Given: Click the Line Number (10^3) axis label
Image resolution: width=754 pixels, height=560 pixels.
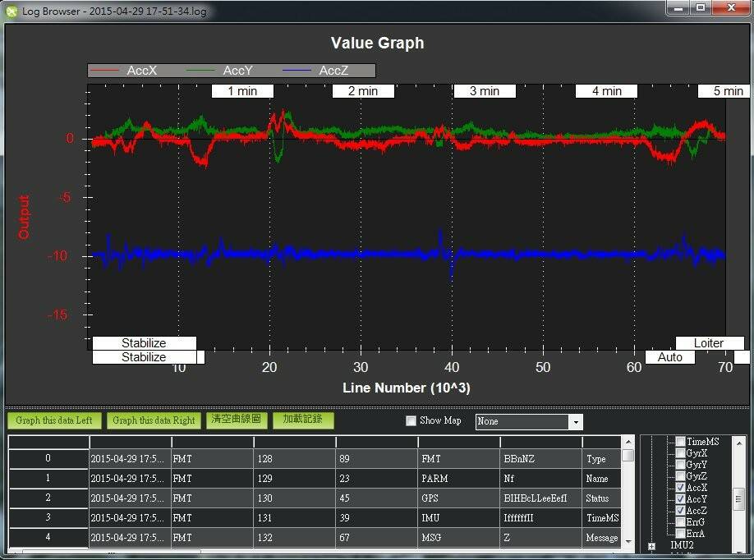Looking at the screenshot, I should click(407, 388).
